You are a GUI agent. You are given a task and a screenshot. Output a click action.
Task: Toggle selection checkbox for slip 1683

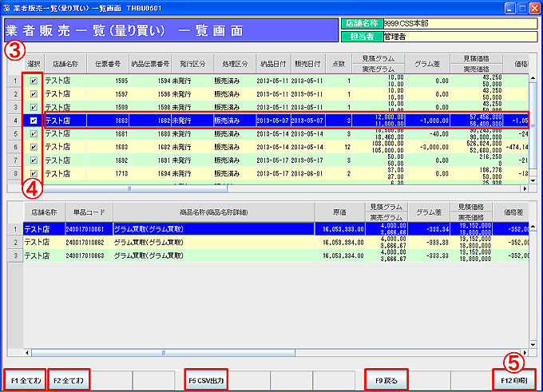click(x=34, y=121)
